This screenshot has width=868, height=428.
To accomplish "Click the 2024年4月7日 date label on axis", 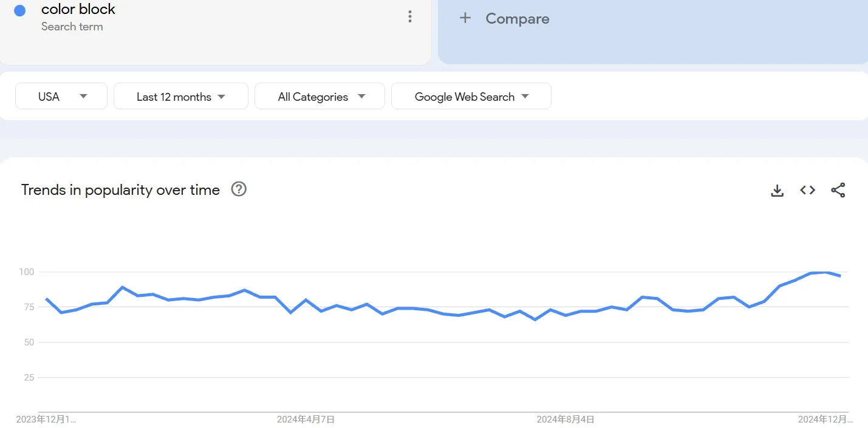I will pyautogui.click(x=306, y=420).
